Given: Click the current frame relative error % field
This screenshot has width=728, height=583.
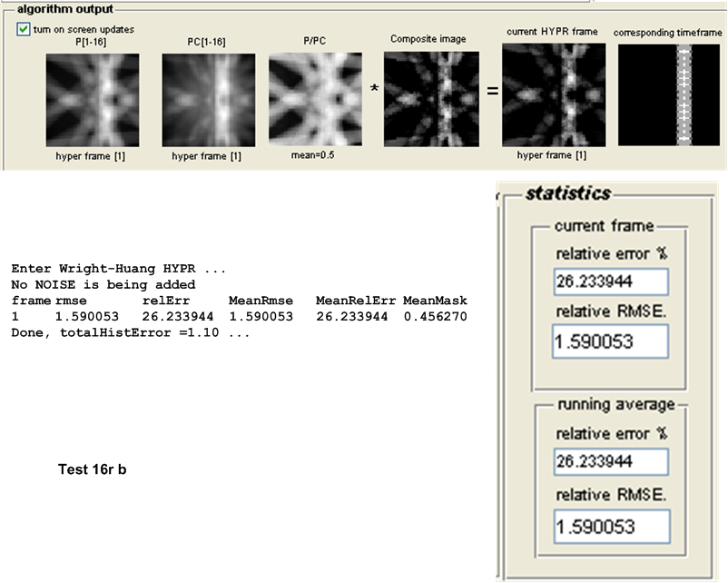Looking at the screenshot, I should tap(611, 282).
